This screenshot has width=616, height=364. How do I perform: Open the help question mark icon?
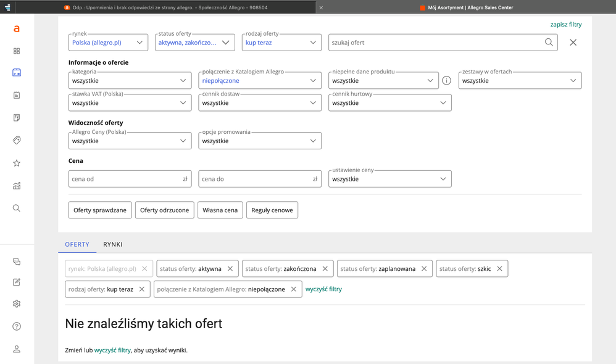coord(17,326)
